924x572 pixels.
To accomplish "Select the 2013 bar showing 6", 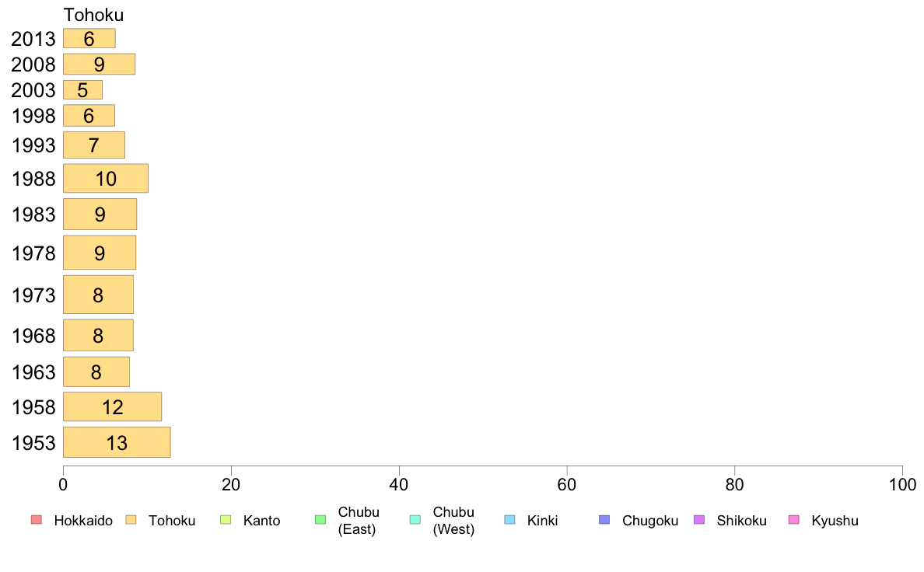I will click(x=89, y=38).
